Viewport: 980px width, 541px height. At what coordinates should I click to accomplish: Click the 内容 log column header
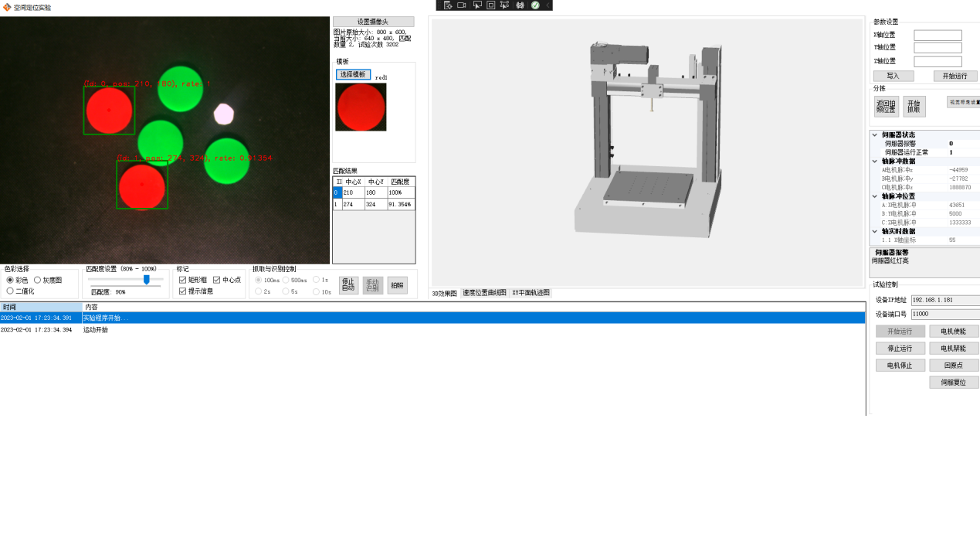point(473,307)
